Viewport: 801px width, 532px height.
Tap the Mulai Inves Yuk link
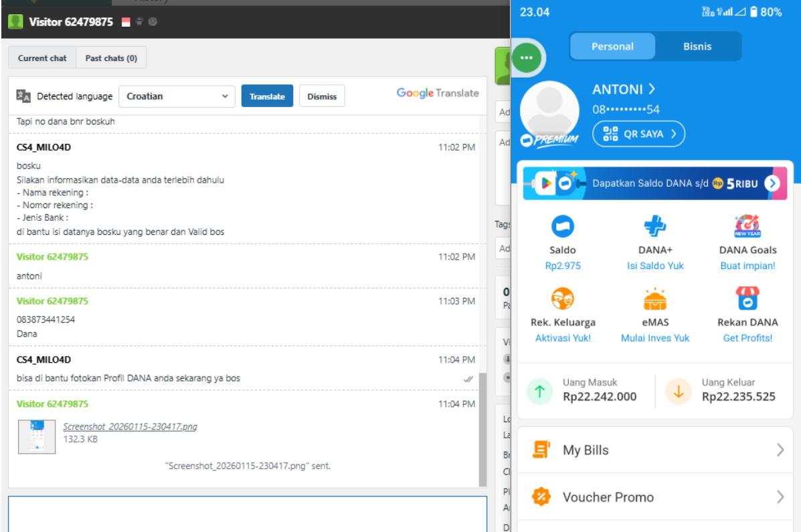(x=655, y=338)
